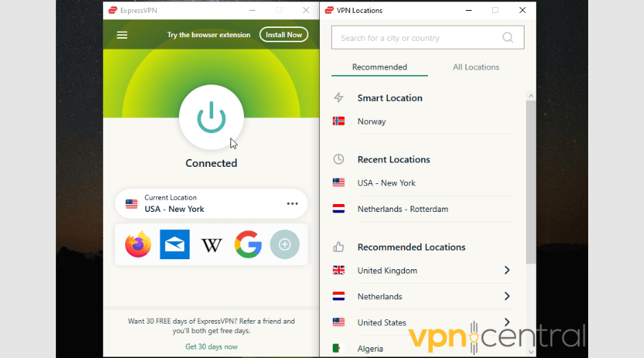Minimize the VPN Locations window
This screenshot has height=358, width=644.
pyautogui.click(x=469, y=10)
